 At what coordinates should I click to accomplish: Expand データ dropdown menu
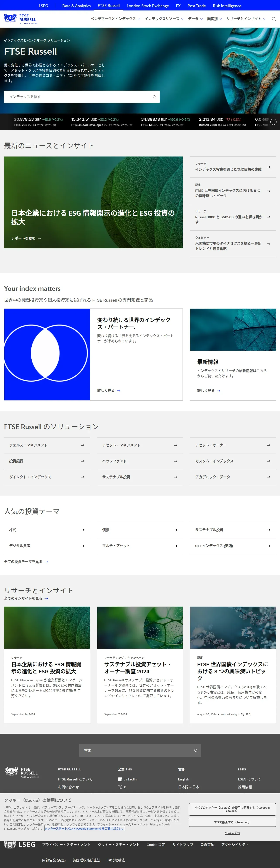[195, 19]
